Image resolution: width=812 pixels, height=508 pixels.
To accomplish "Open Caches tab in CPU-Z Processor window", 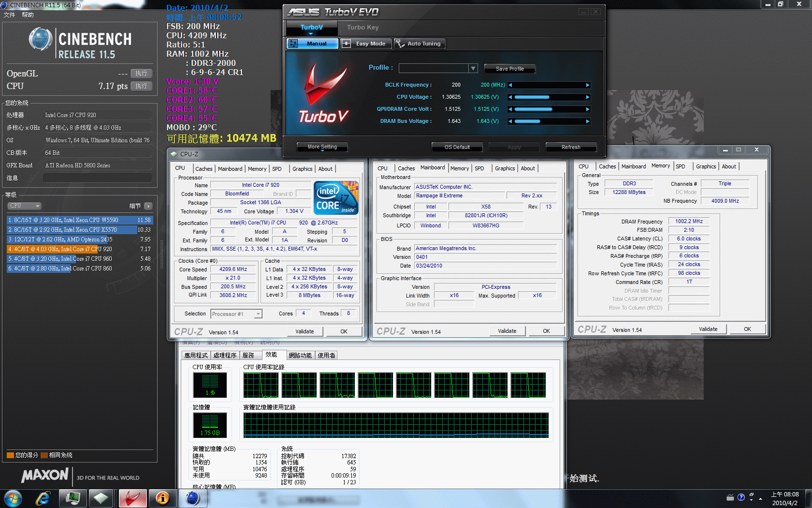I will click(203, 169).
